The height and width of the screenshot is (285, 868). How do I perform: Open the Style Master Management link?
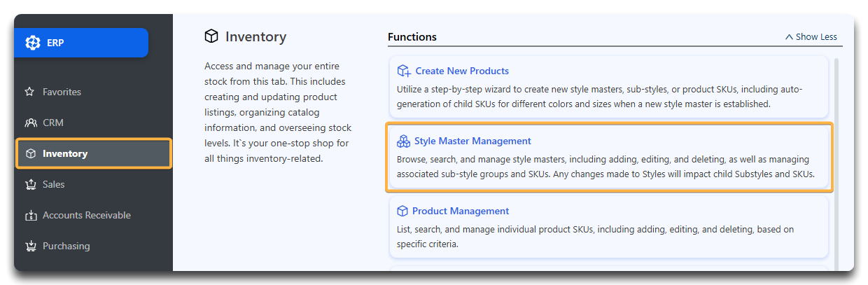(x=472, y=141)
